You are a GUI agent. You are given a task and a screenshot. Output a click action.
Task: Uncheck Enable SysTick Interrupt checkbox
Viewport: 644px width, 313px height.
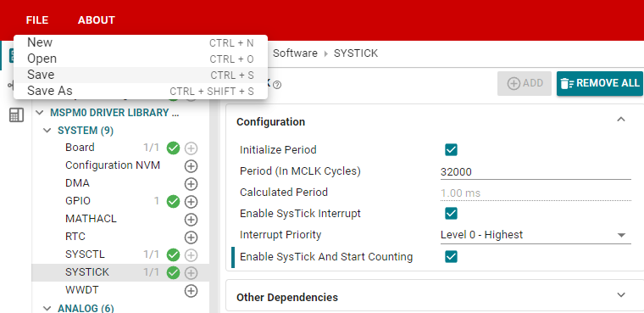point(451,214)
